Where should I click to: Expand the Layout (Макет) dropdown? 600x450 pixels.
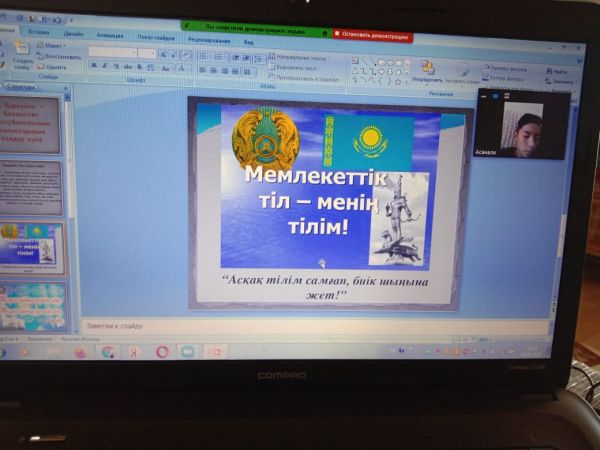coord(54,45)
